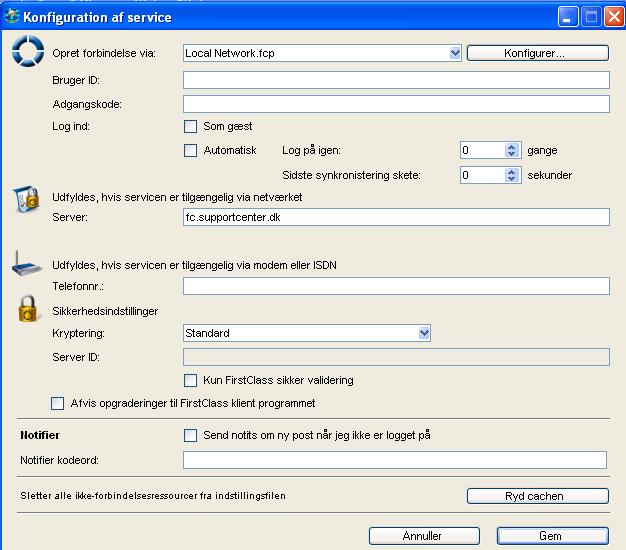Image resolution: width=626 pixels, height=550 pixels.
Task: Check Kun FirstClass sikker validering
Action: (190, 380)
